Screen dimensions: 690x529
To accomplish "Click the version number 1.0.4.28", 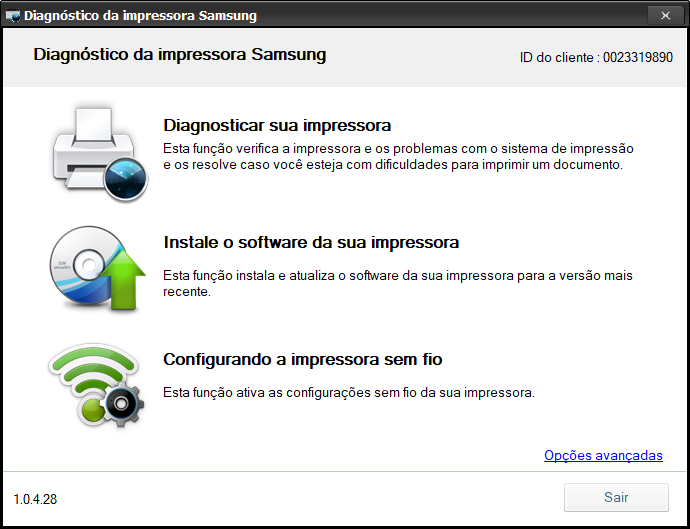I will coord(35,500).
